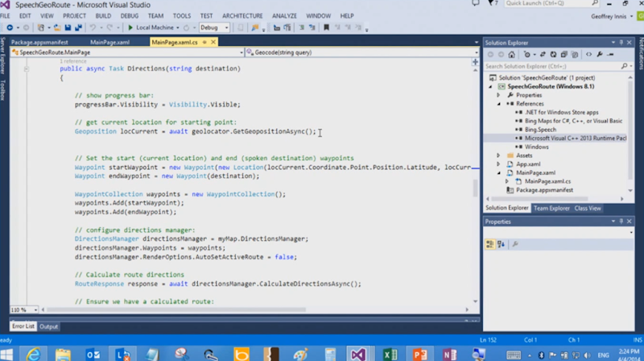Click the Navigate Backward arrow icon
This screenshot has width=644, height=361.
10,27
